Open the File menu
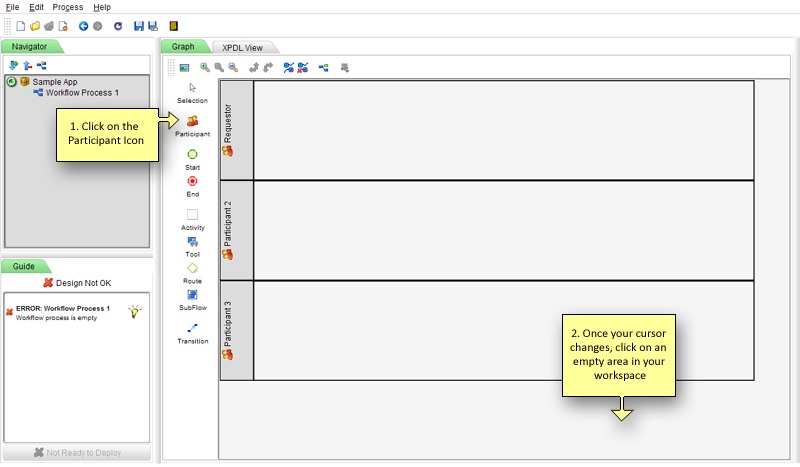Image resolution: width=800 pixels, height=467 pixels. (x=13, y=7)
